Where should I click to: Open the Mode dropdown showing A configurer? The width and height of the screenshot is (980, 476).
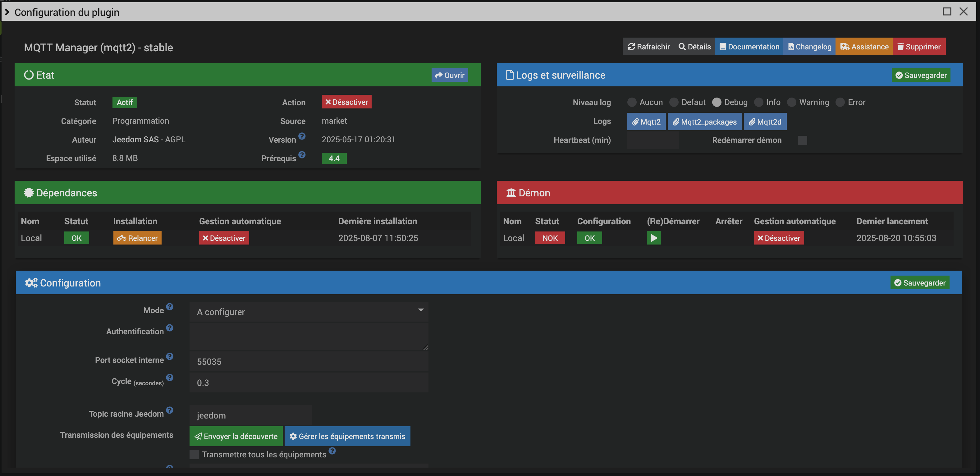click(309, 312)
